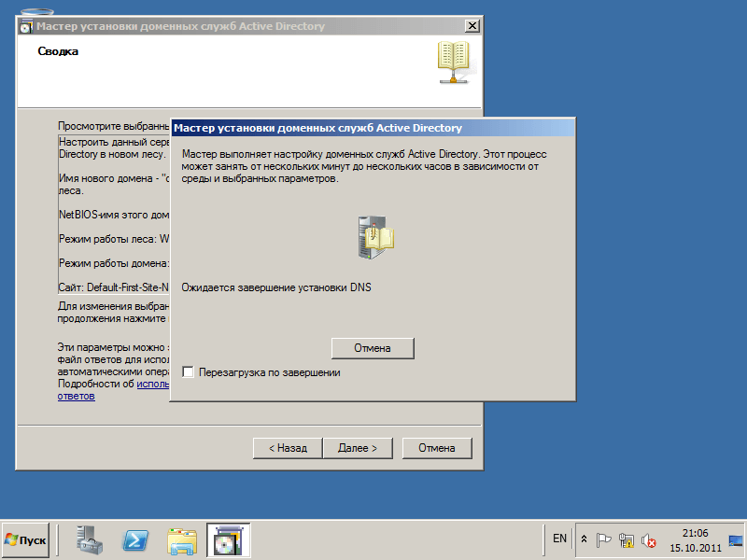Image resolution: width=747 pixels, height=560 pixels.
Task: Click the network warning tray icon
Action: pyautogui.click(x=626, y=540)
